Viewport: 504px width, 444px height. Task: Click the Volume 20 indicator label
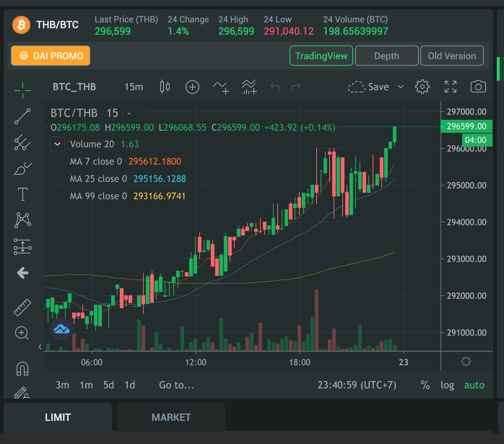(92, 144)
